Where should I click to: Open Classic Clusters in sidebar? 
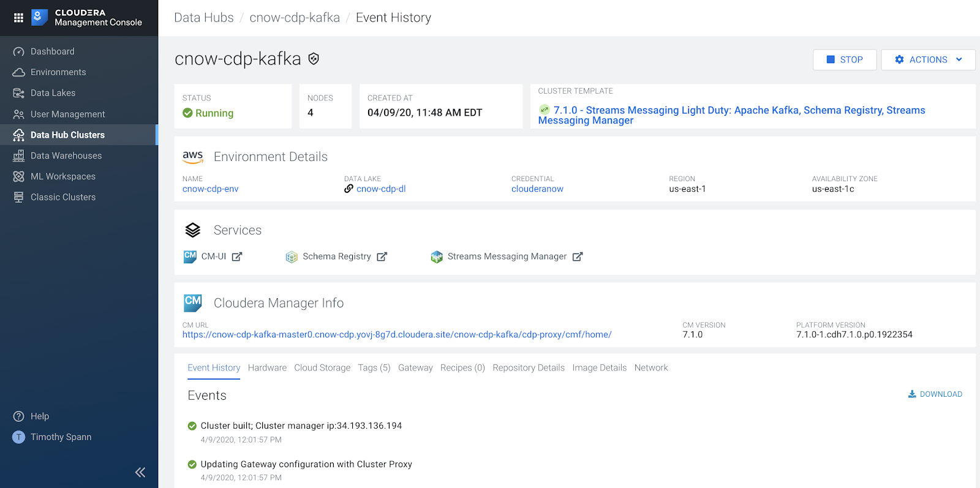(x=63, y=197)
